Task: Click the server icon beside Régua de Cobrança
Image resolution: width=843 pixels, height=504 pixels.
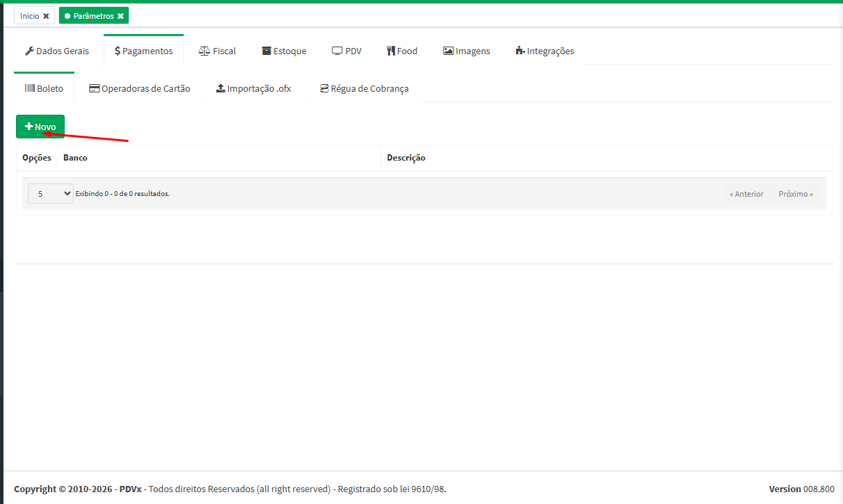Action: point(324,88)
